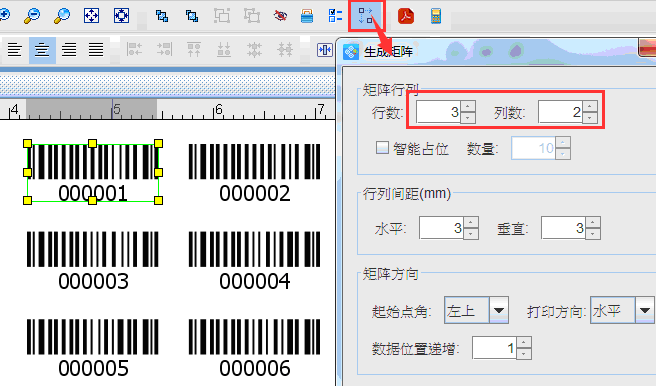Select the barcode labeled 000002

254,172
